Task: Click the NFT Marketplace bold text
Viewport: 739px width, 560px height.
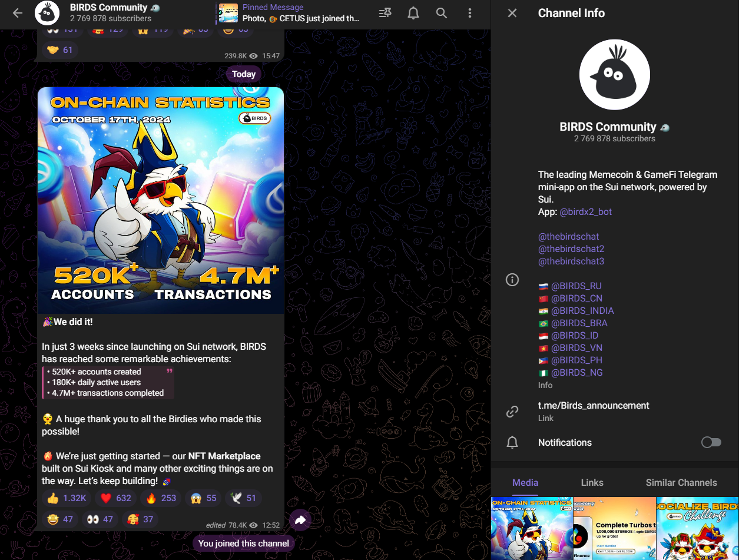Action: tap(224, 456)
